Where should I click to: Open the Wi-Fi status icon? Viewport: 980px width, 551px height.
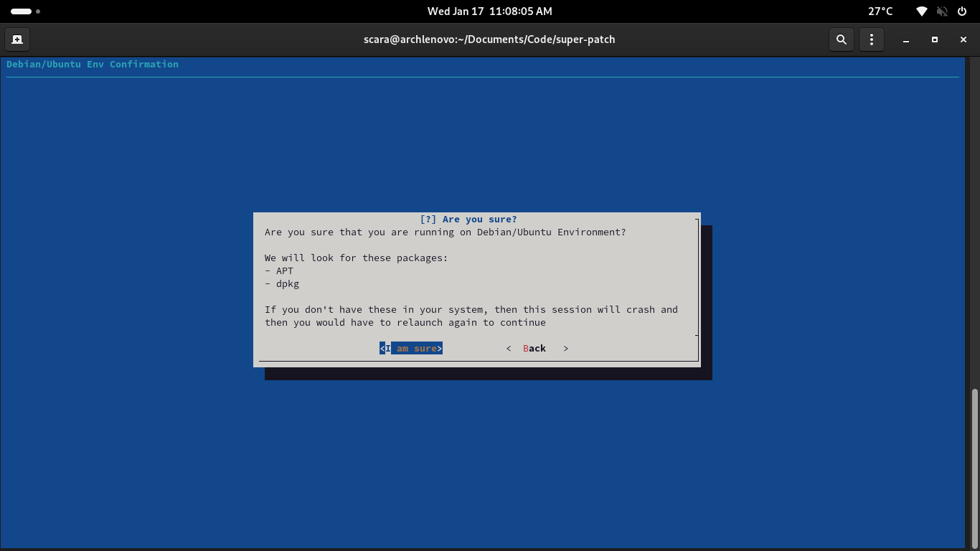(x=922, y=11)
